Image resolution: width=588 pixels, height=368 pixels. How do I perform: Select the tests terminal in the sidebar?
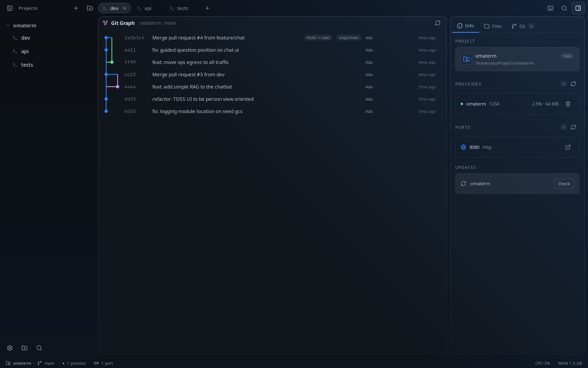(49, 65)
